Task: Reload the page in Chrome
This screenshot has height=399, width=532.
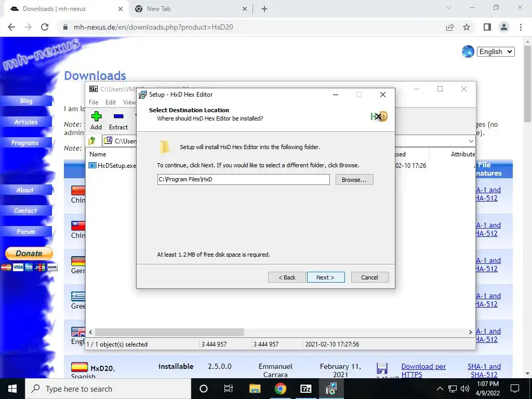Action: point(45,27)
